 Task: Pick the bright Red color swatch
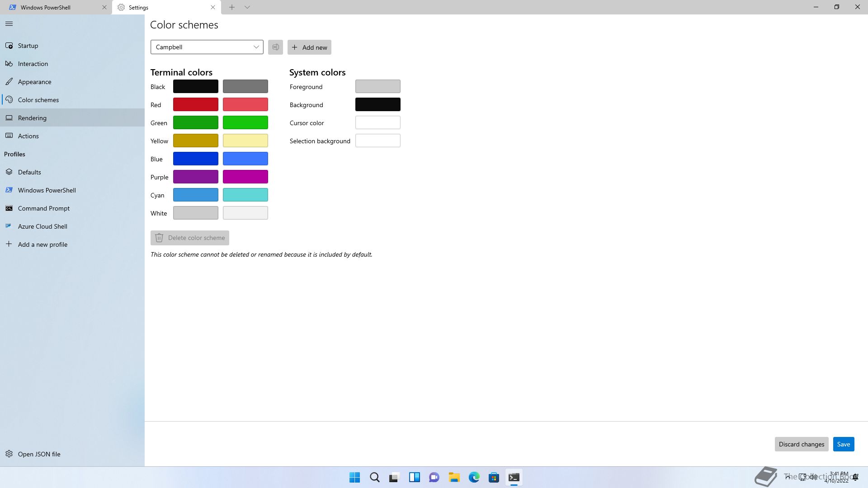[245, 104]
